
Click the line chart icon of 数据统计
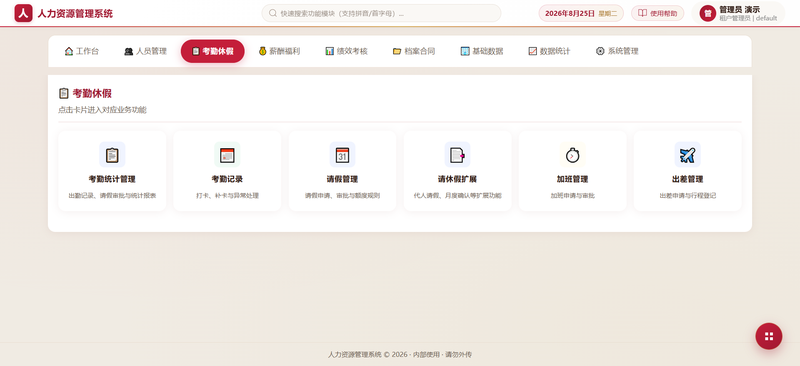[533, 51]
